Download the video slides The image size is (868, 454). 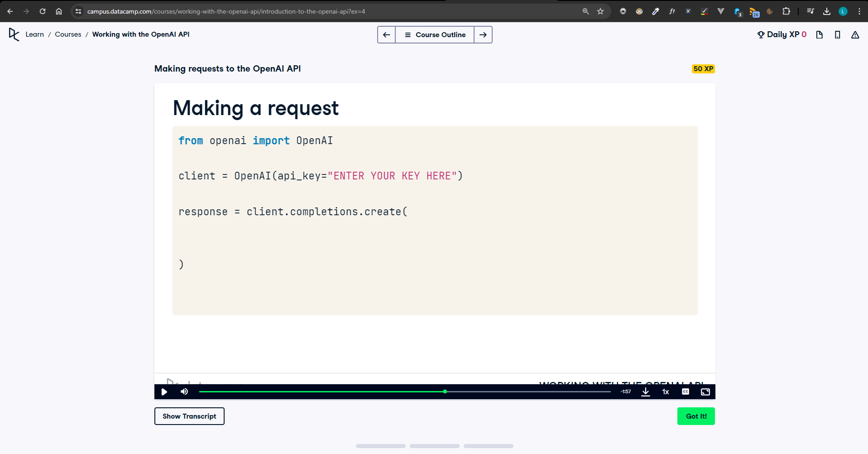pos(646,392)
